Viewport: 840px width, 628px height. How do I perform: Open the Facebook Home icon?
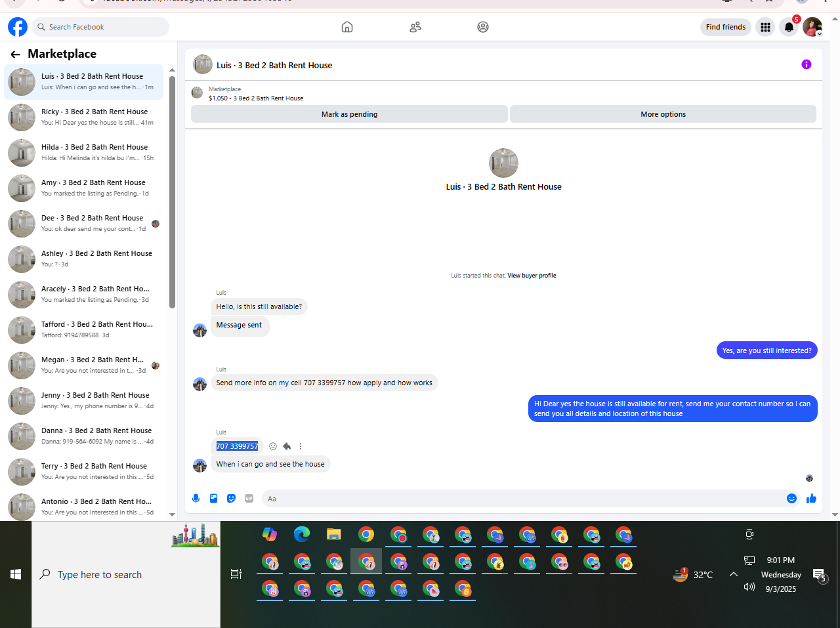[x=347, y=27]
